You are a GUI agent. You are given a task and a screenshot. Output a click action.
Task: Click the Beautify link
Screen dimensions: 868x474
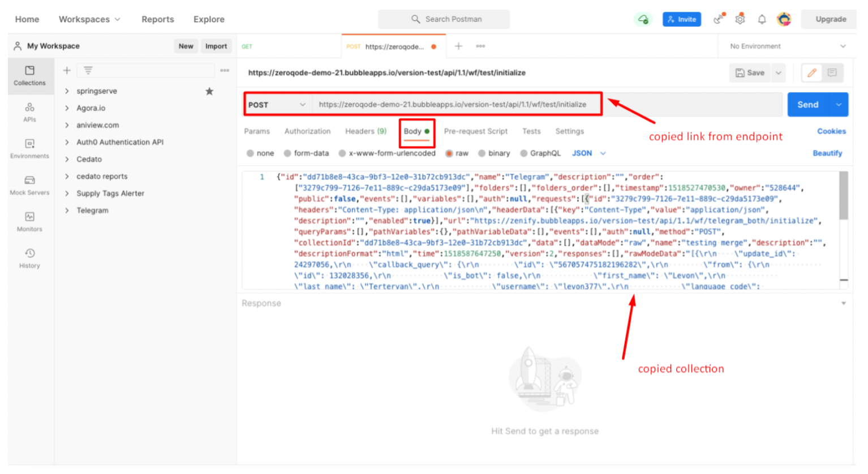pyautogui.click(x=827, y=153)
